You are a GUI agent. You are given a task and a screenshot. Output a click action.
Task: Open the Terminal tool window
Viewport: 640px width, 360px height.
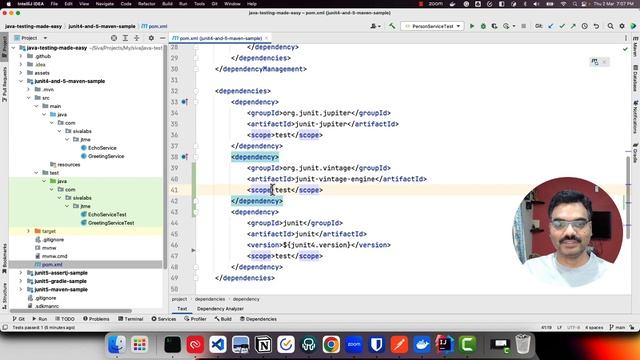(131, 319)
